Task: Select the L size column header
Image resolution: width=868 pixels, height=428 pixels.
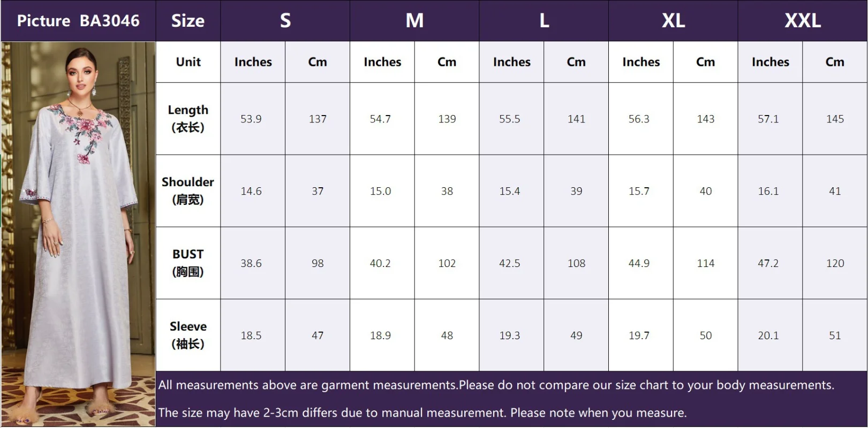Action: [x=544, y=21]
